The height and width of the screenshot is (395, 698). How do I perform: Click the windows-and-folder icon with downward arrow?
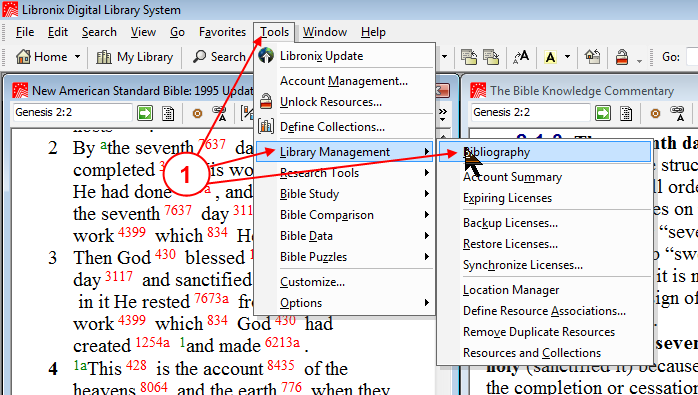[x=491, y=57]
